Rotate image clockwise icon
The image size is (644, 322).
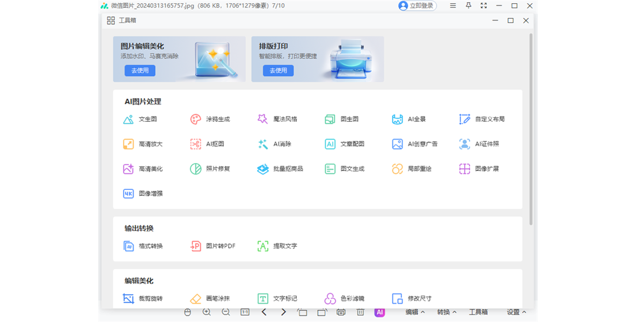pos(322,312)
